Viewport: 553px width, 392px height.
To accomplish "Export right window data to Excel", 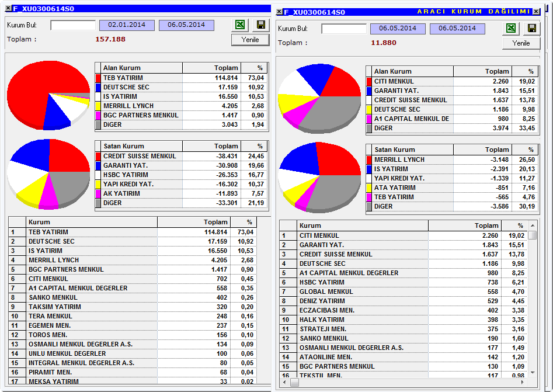I will (511, 28).
